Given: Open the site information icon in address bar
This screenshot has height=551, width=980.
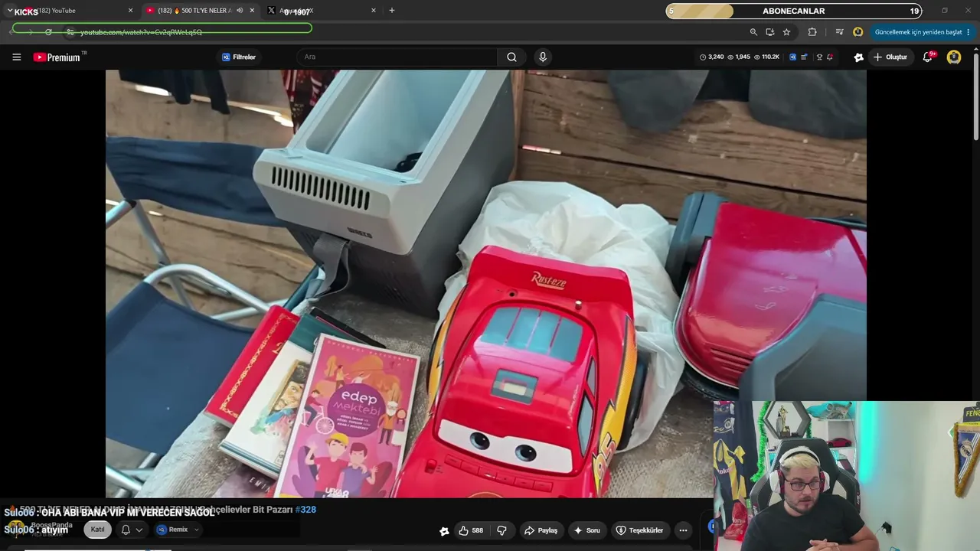Looking at the screenshot, I should 70,32.
